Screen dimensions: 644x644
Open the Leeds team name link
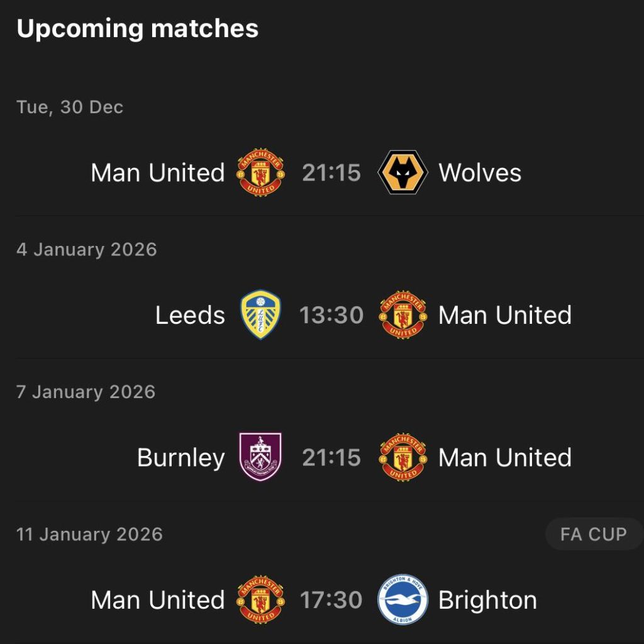click(x=190, y=315)
